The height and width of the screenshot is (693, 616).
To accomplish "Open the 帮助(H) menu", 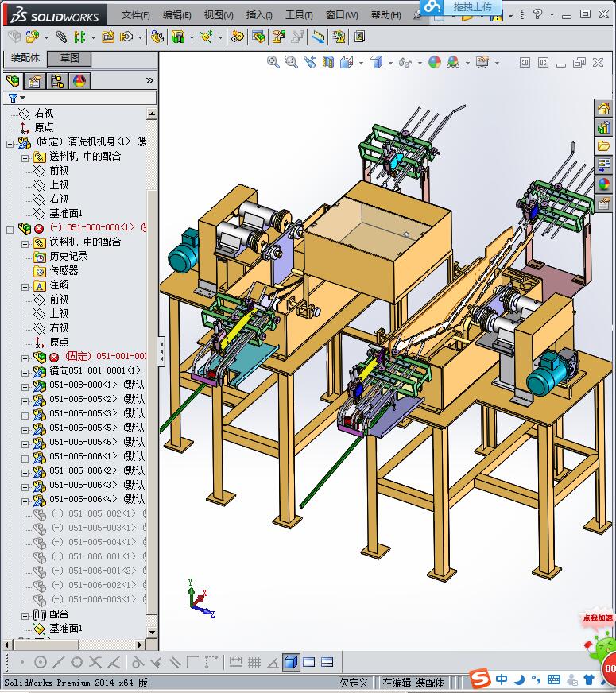I will [385, 15].
